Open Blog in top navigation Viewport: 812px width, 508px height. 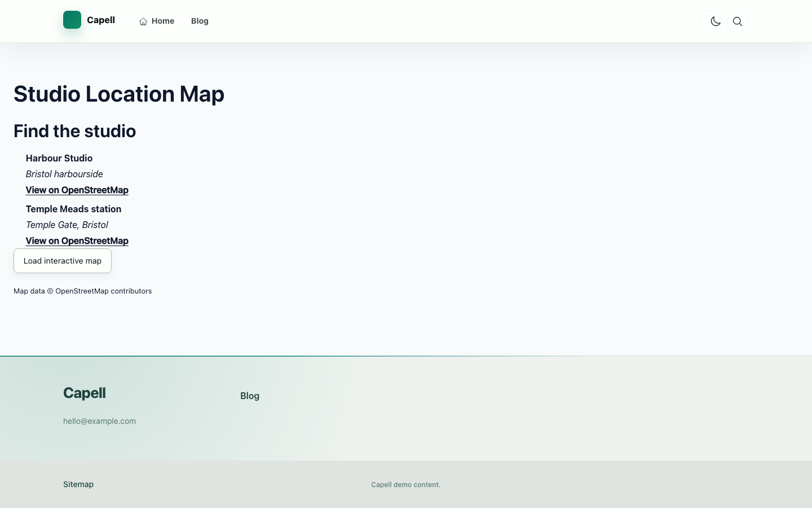pyautogui.click(x=200, y=21)
